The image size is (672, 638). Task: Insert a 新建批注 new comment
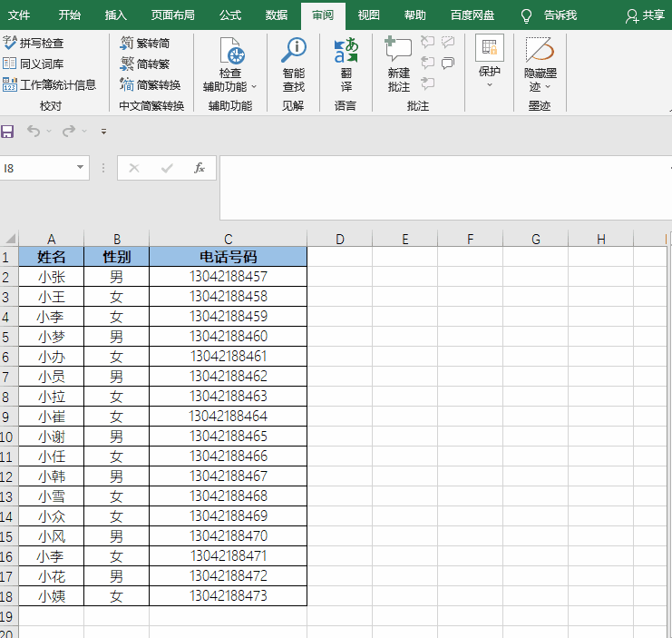[398, 64]
